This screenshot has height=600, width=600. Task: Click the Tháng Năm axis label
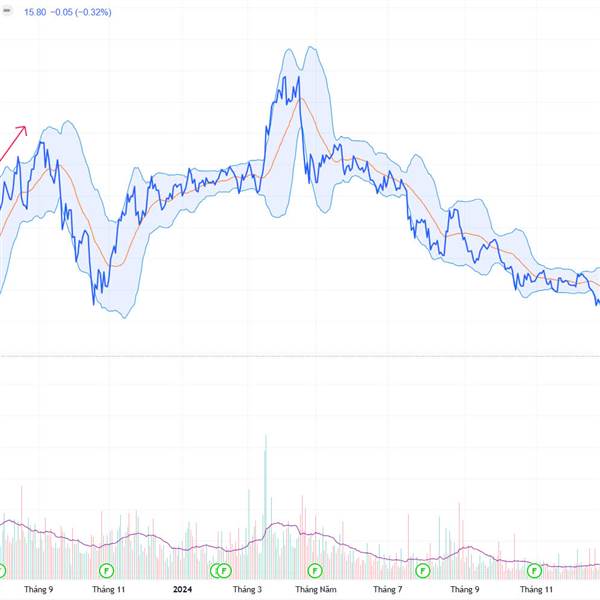316,589
